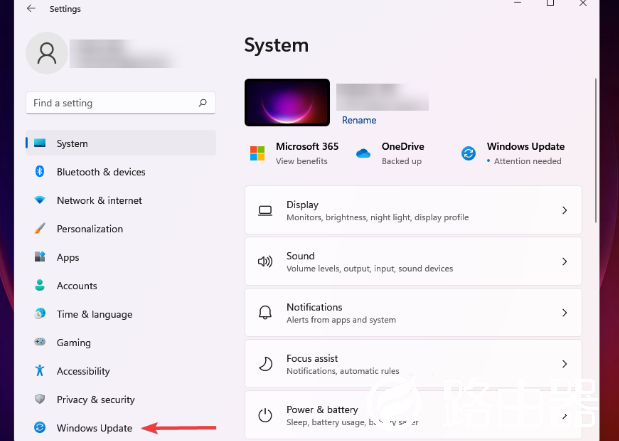This screenshot has height=441, width=619.
Task: Click the System page heading
Action: pos(276,45)
